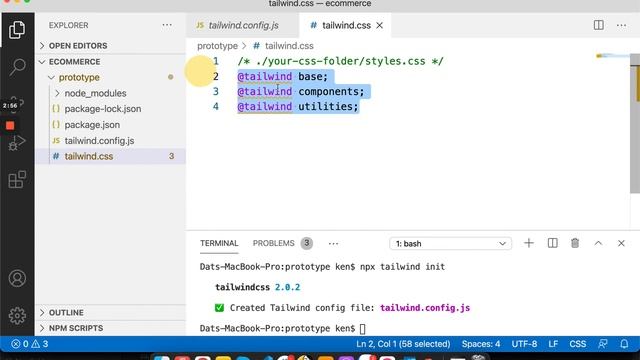Kill the terminal with trash icon

[x=575, y=243]
